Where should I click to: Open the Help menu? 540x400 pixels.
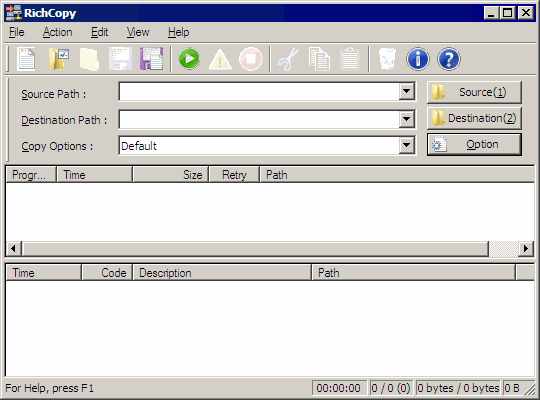[x=178, y=32]
